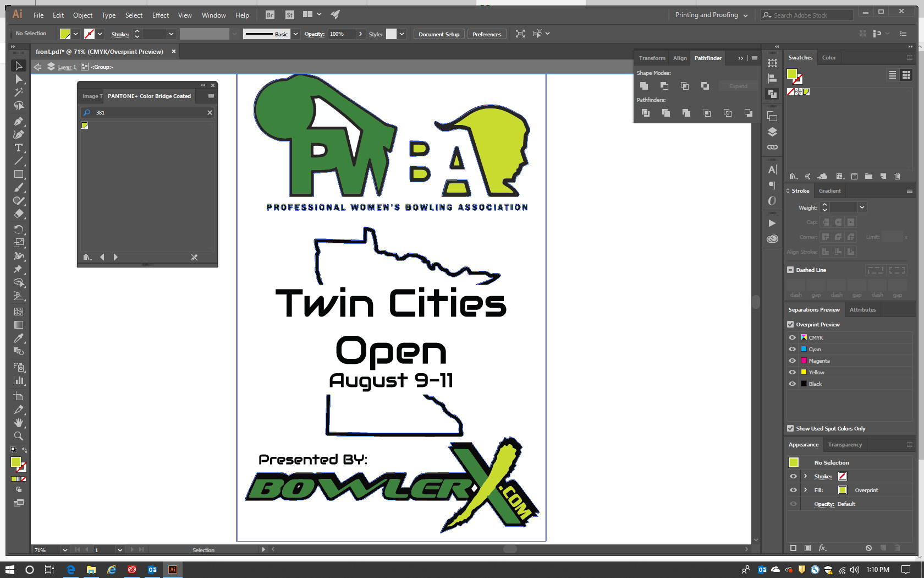Screen dimensions: 924x578
Task: Switch to the Direct Selection tool
Action: point(19,79)
